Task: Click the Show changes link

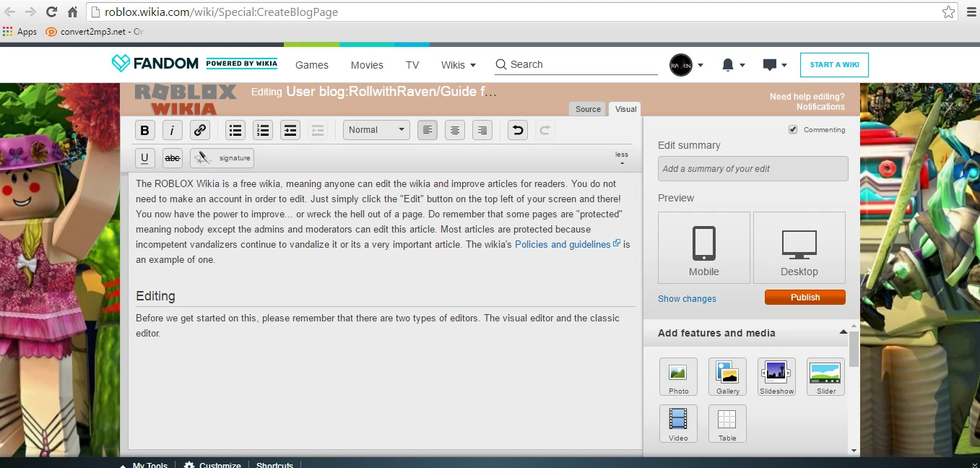Action: (687, 298)
